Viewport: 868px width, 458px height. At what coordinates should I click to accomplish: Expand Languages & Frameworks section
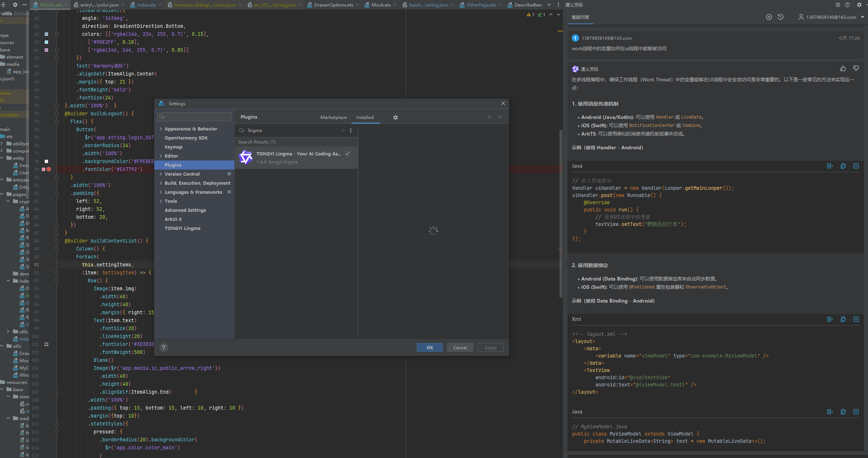(161, 192)
